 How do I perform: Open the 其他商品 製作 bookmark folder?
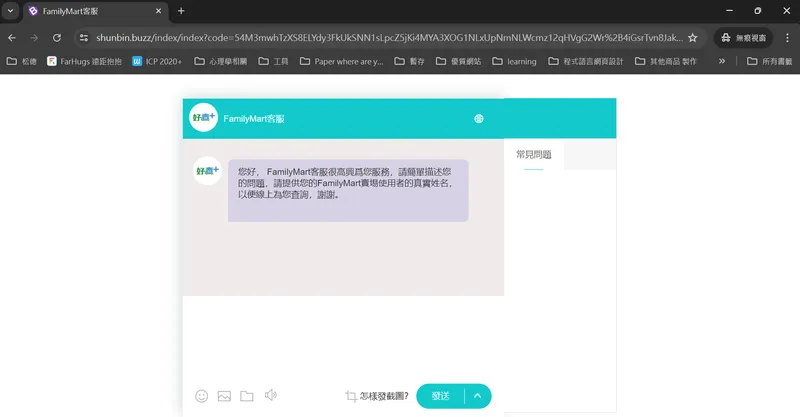(x=666, y=61)
